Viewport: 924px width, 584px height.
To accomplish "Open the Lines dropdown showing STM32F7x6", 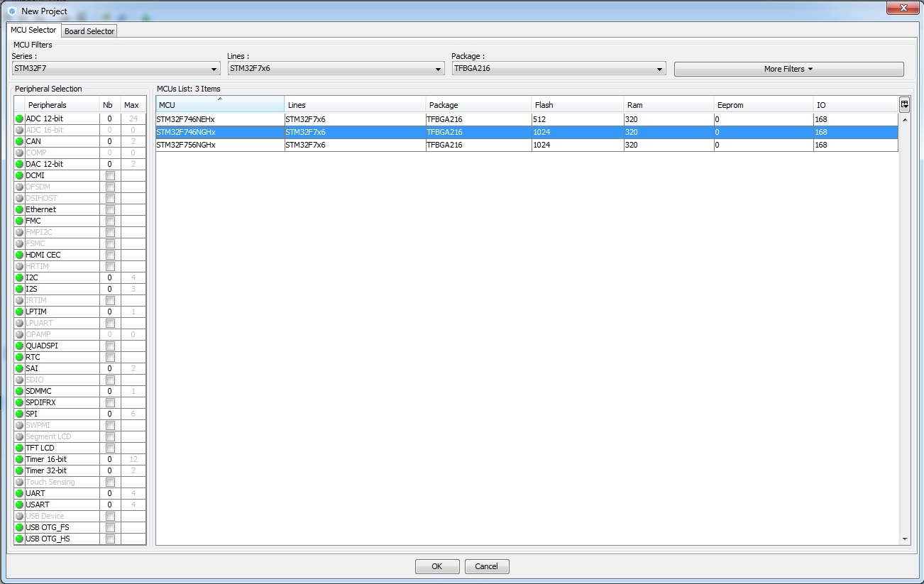I will 336,69.
